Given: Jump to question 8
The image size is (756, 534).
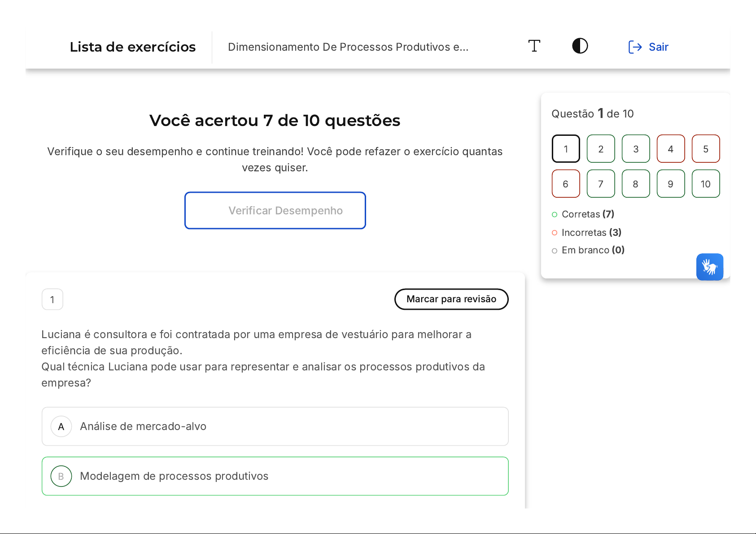Looking at the screenshot, I should coord(636,184).
